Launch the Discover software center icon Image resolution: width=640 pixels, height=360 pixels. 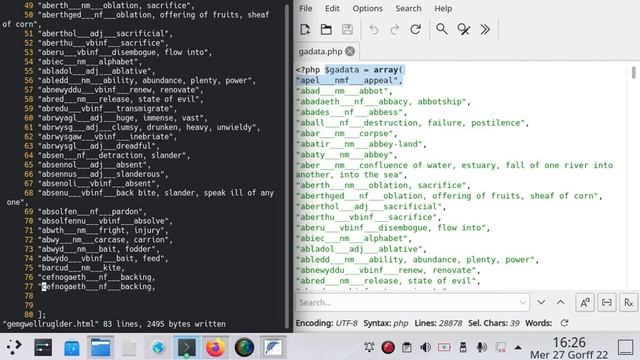point(72,347)
